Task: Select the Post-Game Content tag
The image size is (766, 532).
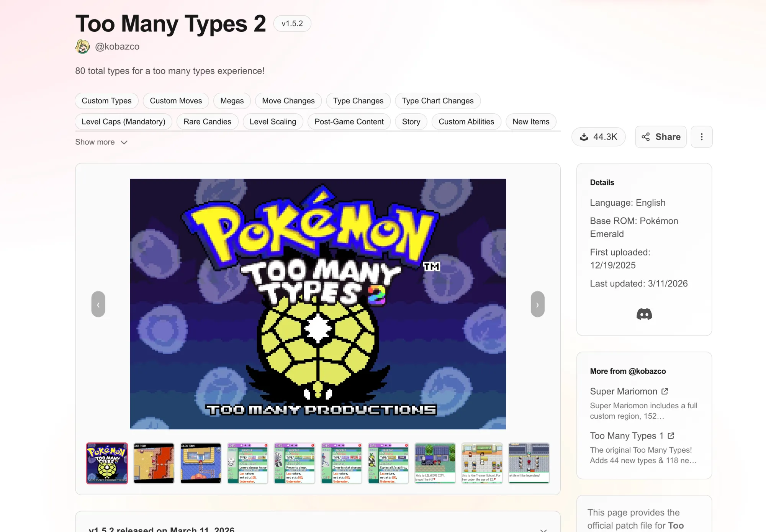Action: click(x=349, y=121)
